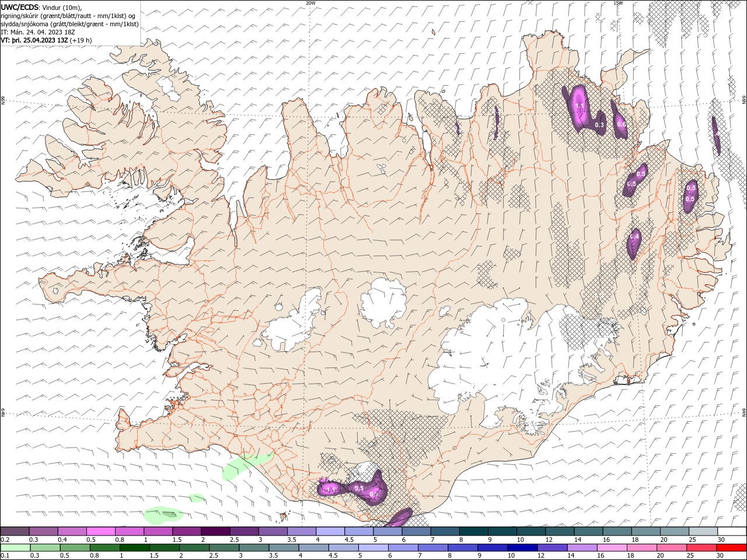Click the 'rigning/skúrir' legend description line
The height and width of the screenshot is (560, 747).
click(69, 16)
